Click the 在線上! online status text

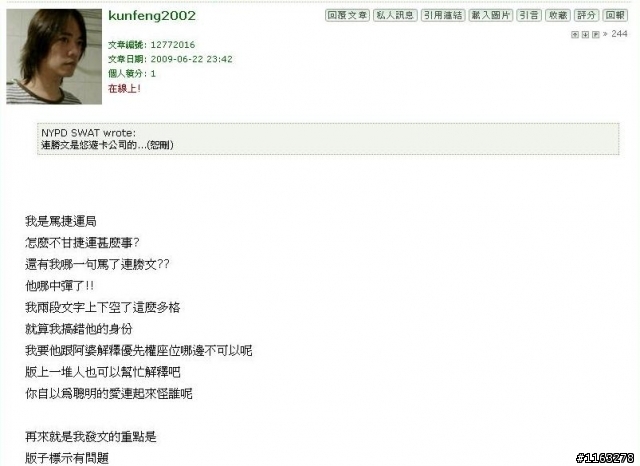(x=124, y=88)
